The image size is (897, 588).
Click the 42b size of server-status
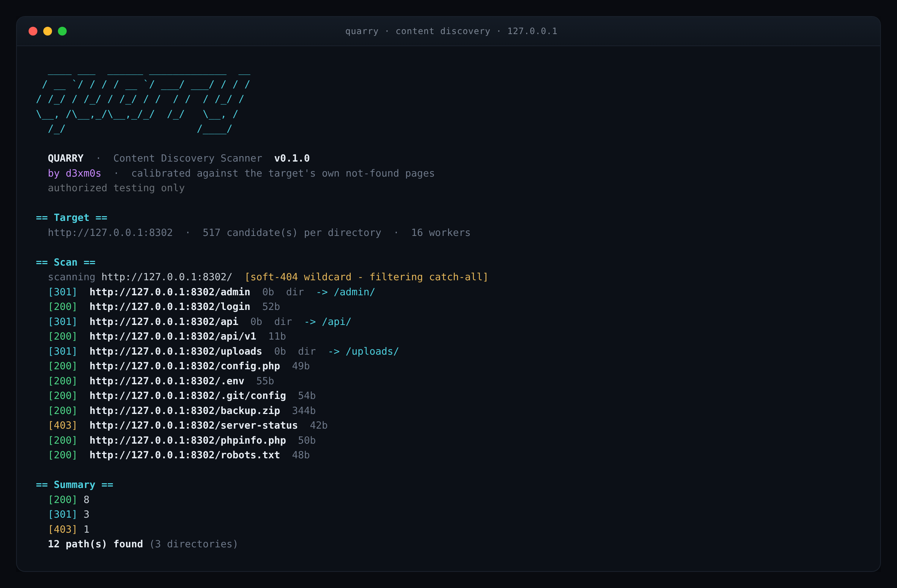click(318, 426)
